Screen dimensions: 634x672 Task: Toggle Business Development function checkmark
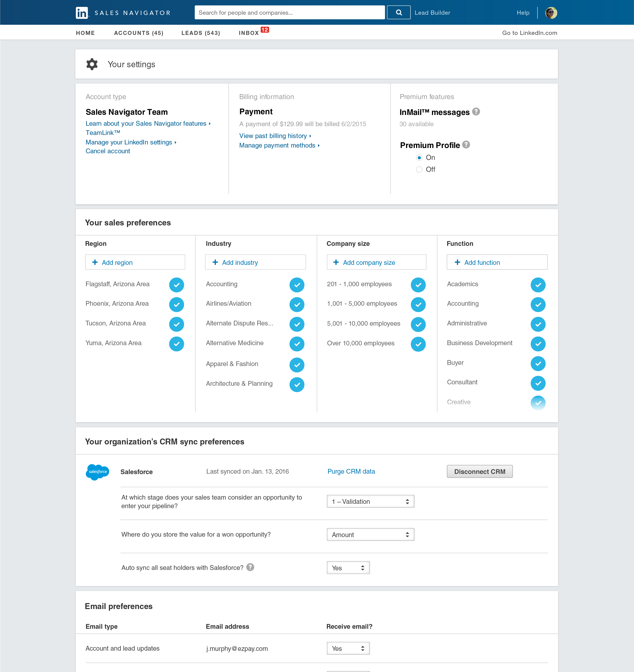[x=538, y=344]
